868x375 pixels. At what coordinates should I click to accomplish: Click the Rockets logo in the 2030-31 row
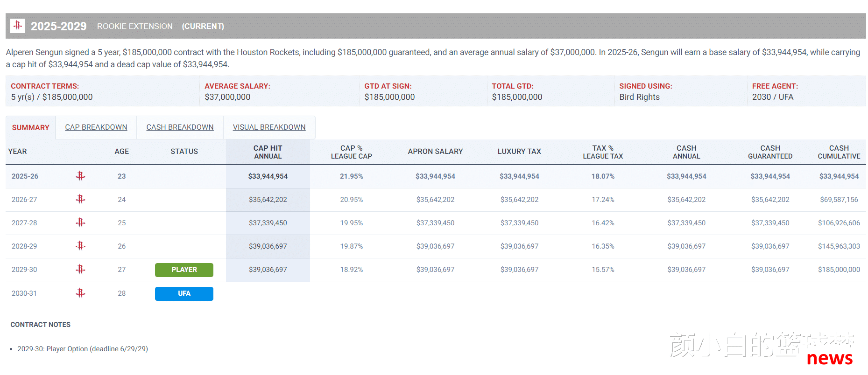pyautogui.click(x=80, y=293)
